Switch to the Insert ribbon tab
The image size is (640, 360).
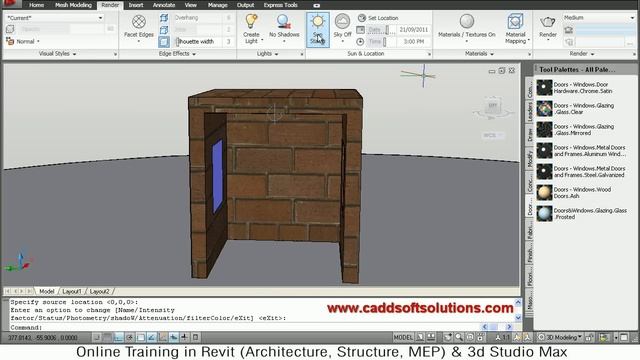click(136, 5)
